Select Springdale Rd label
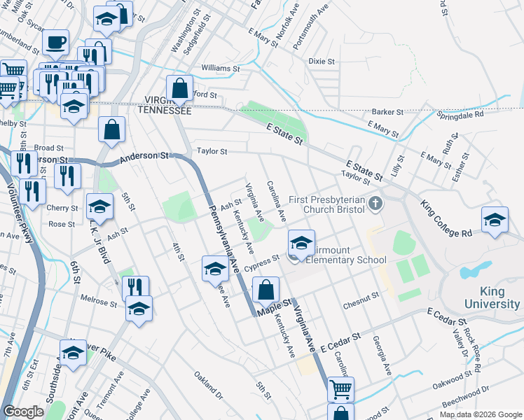The width and height of the screenshot is (524, 420). click(460, 115)
